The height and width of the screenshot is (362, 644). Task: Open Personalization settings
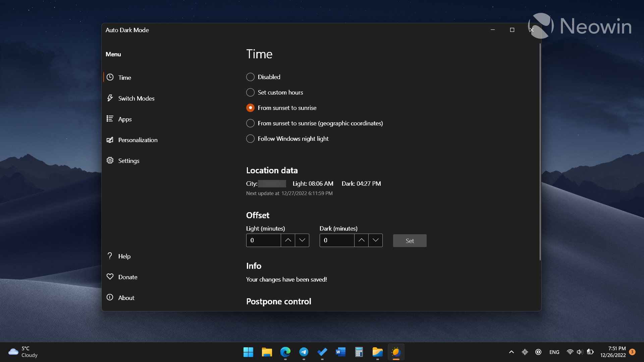(x=138, y=140)
